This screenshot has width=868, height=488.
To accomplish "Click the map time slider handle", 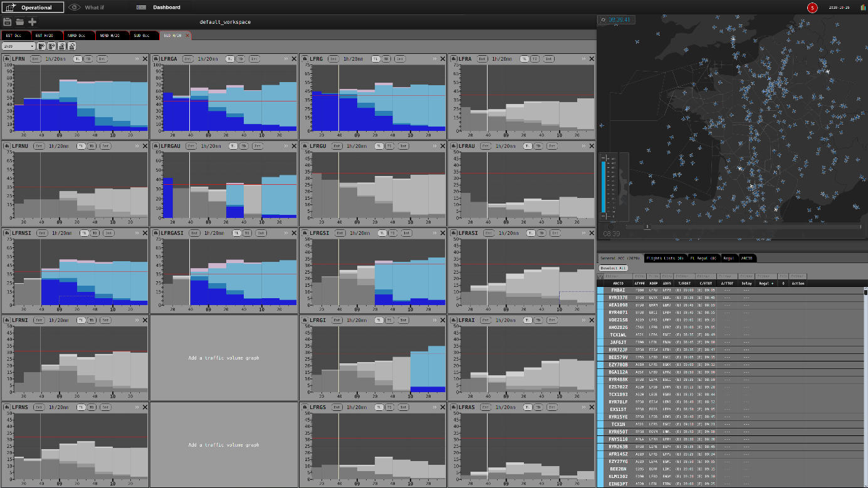I will (647, 227).
